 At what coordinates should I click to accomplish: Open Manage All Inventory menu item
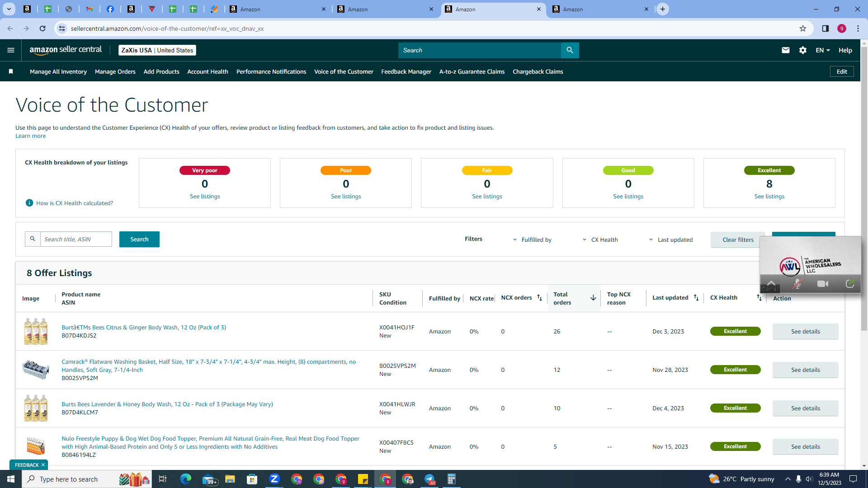coord(58,71)
